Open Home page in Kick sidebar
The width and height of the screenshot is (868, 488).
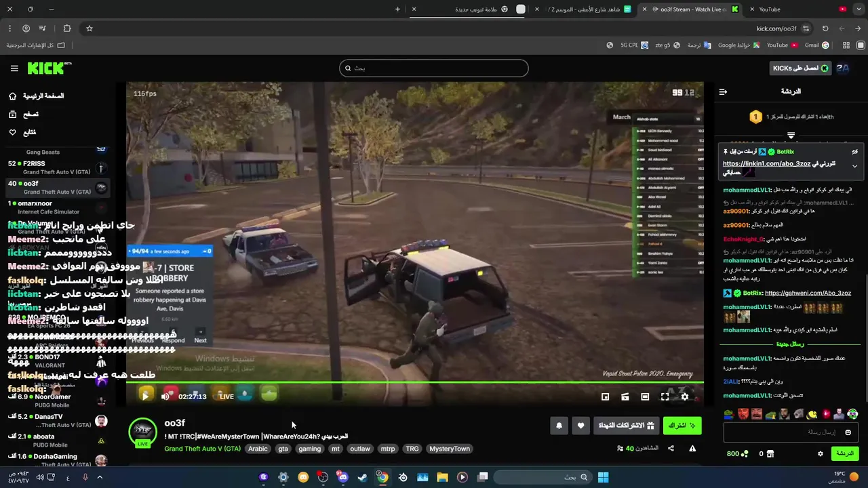click(36, 96)
